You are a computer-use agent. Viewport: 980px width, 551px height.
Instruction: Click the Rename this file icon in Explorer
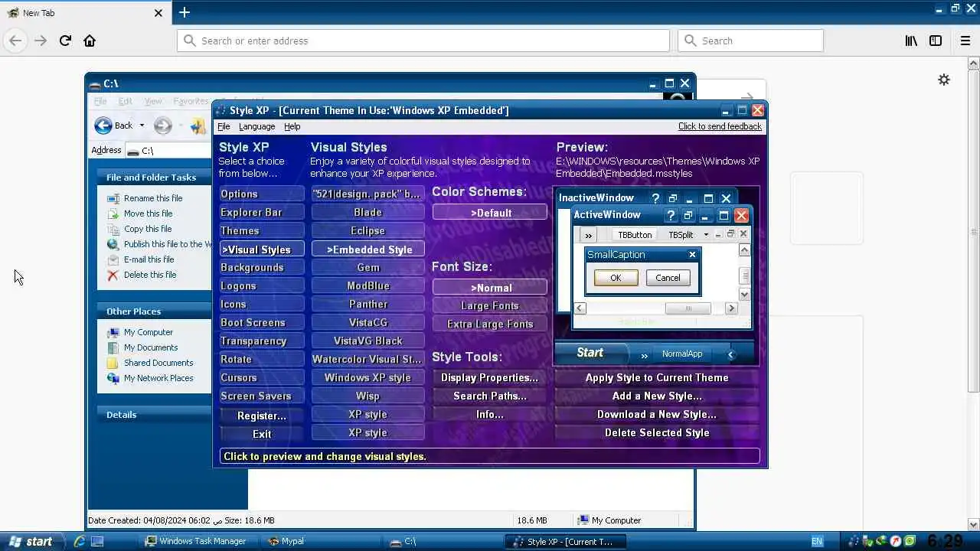[x=113, y=198]
